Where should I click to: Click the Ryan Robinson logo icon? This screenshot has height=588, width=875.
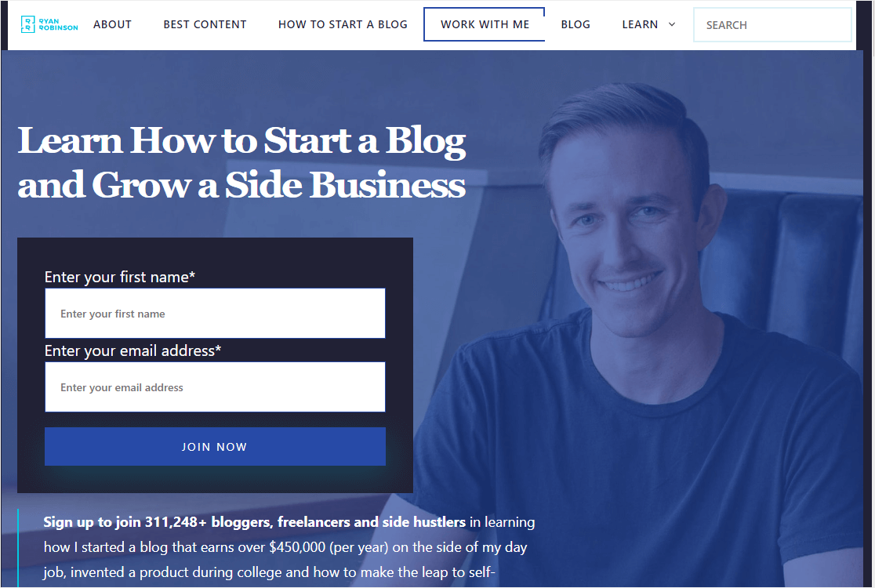[x=28, y=24]
